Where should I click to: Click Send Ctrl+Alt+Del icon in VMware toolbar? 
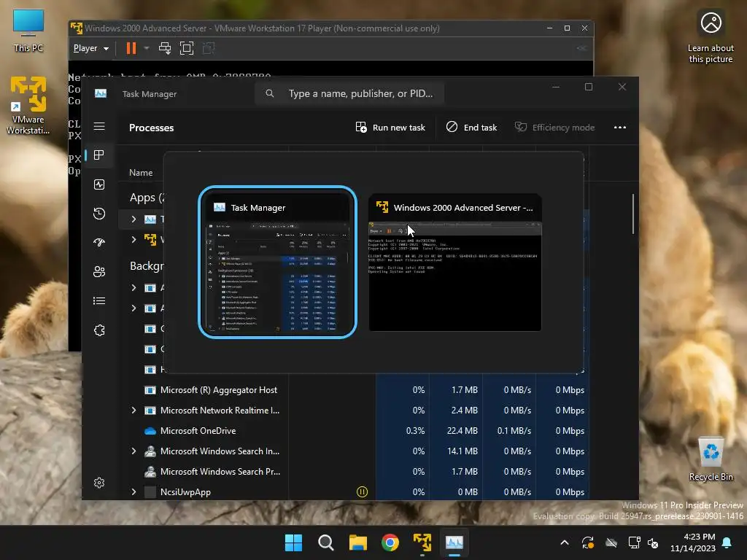(x=165, y=48)
